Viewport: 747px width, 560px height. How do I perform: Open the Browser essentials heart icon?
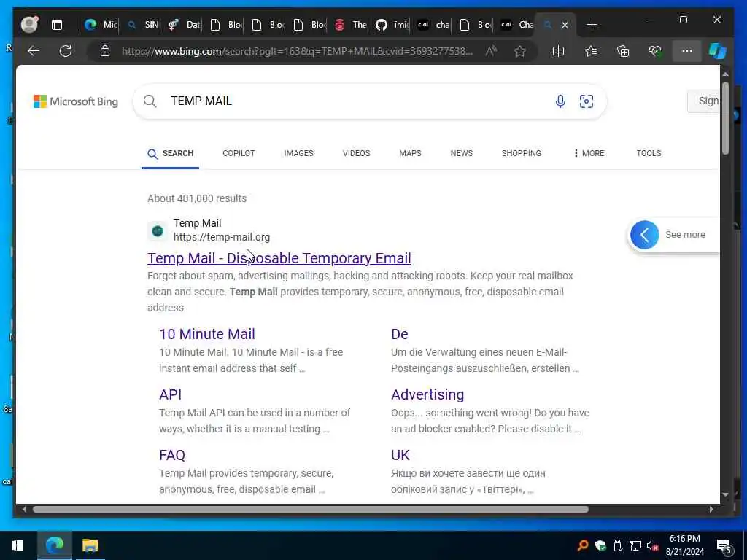coord(655,51)
